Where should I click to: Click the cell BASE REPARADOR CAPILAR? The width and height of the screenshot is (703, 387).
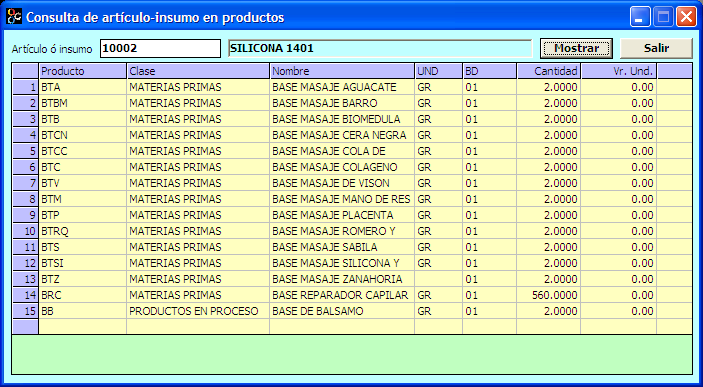pyautogui.click(x=342, y=295)
